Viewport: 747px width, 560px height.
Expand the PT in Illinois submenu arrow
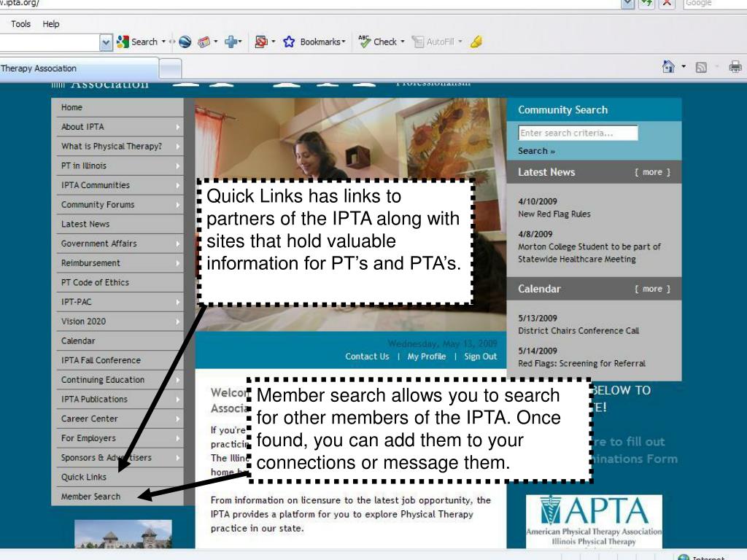point(177,166)
